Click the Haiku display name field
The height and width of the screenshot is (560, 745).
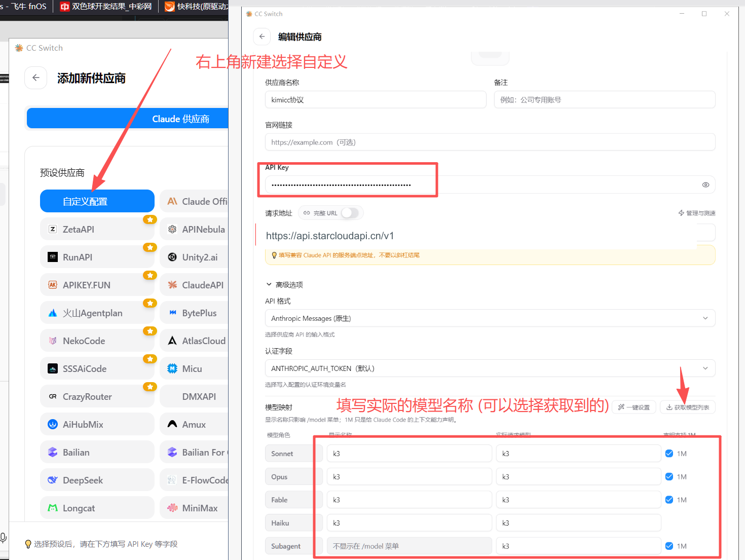(409, 523)
